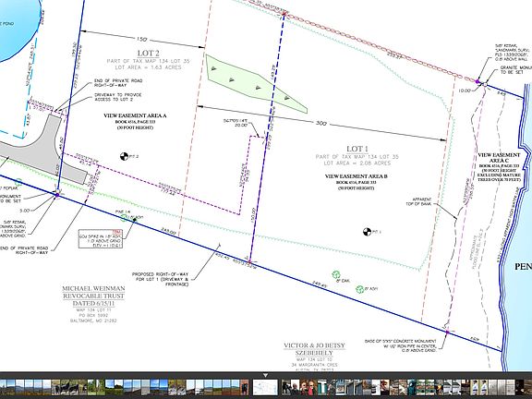Viewport: 532px width, 399px height.
Task: Click the 6" OAK tree symbol
Action: pyautogui.click(x=336, y=274)
